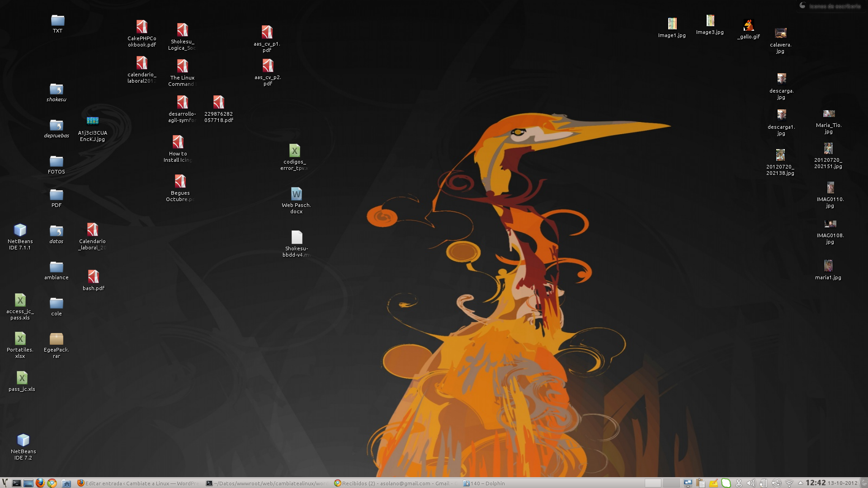The width and height of the screenshot is (868, 488).
Task: Open wireless network tray icon
Action: [789, 483]
